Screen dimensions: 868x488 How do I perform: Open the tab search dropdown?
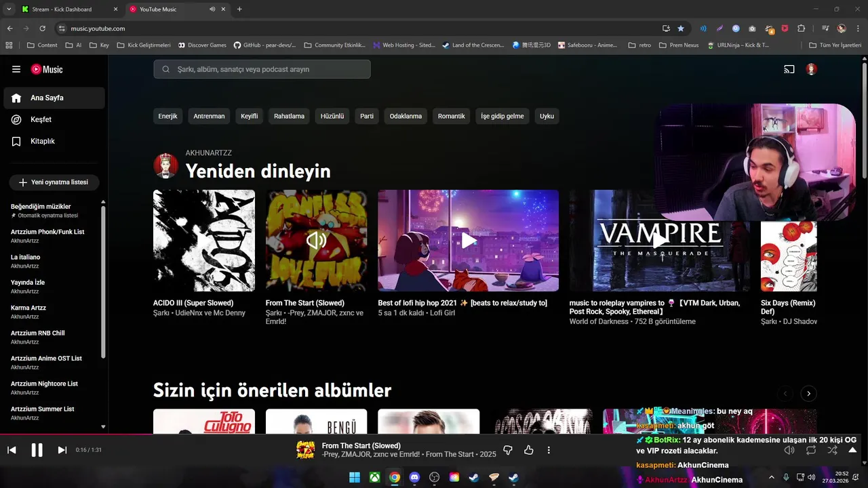point(9,9)
